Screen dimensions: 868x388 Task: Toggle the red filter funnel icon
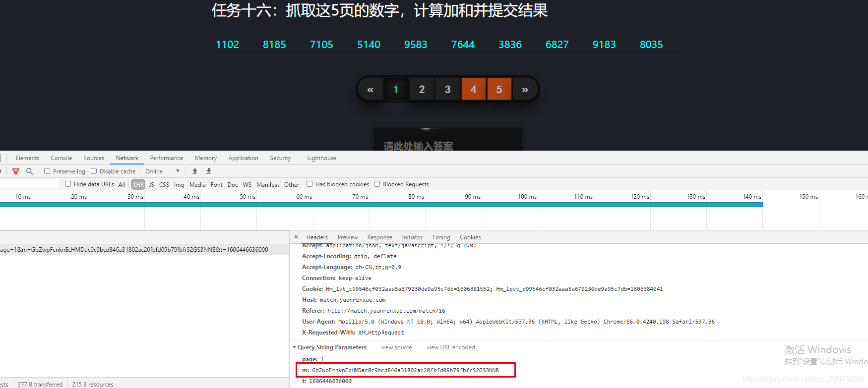tap(16, 171)
